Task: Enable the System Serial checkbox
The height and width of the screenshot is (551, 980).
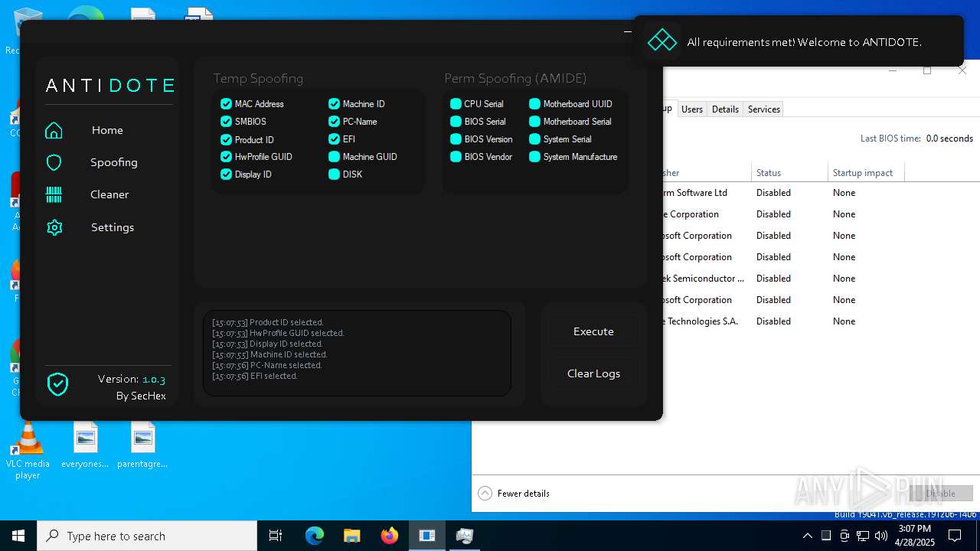Action: 534,139
